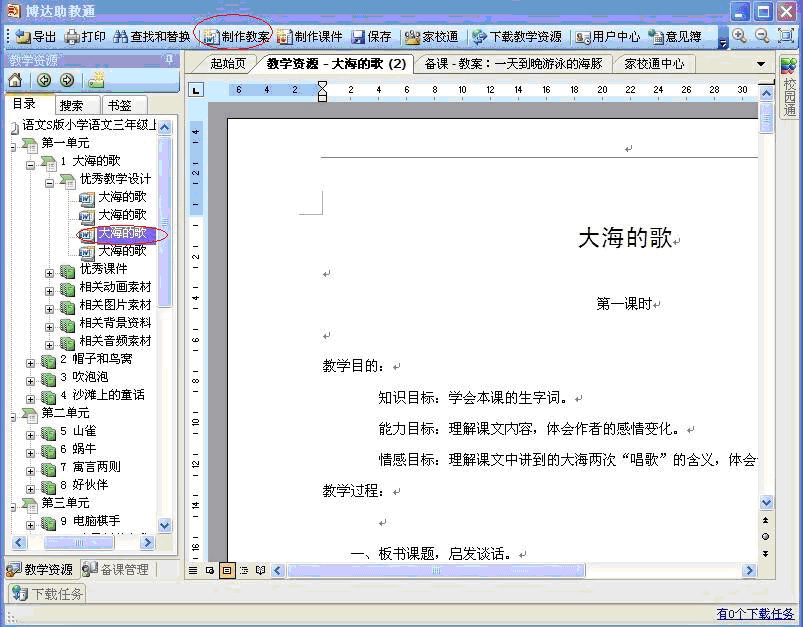Click the green forward arrow icon
The height and width of the screenshot is (627, 803).
[67, 80]
